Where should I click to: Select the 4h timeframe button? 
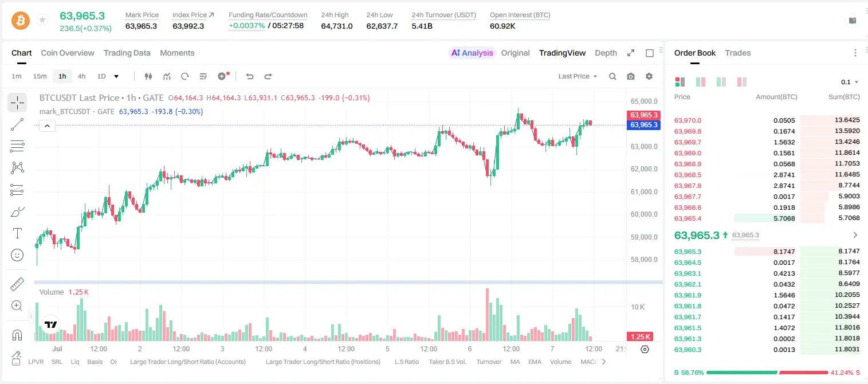click(82, 76)
